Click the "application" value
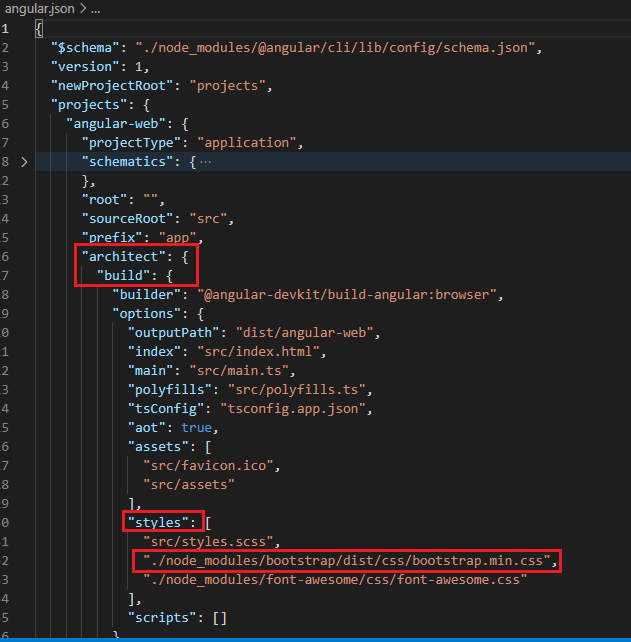 247,143
